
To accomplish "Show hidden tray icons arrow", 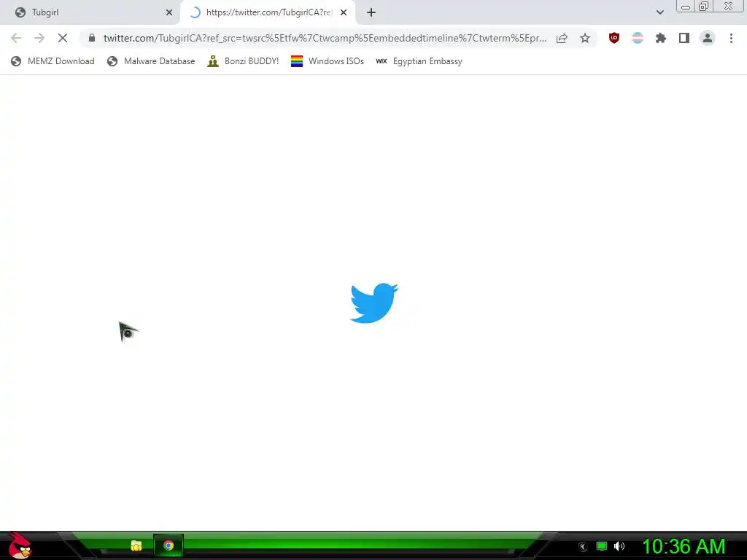I will (583, 547).
